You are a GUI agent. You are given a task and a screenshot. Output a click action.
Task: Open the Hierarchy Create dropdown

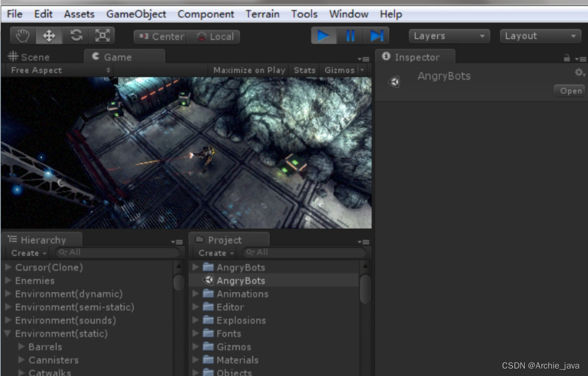pos(29,253)
